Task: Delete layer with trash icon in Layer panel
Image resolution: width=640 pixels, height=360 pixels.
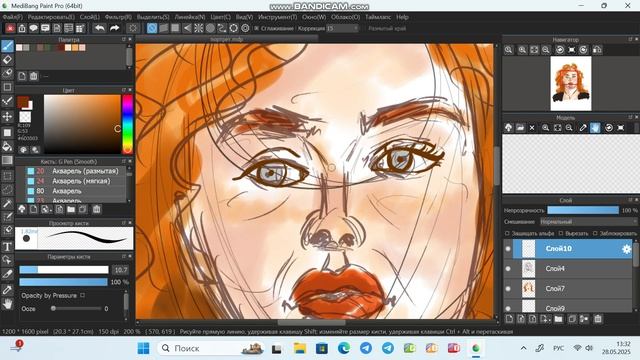Action: (598, 319)
